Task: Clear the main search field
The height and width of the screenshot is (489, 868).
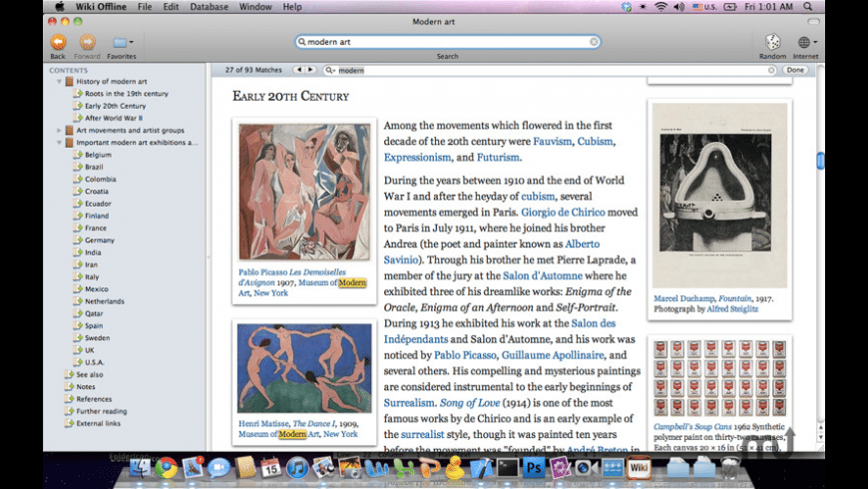Action: [x=594, y=42]
